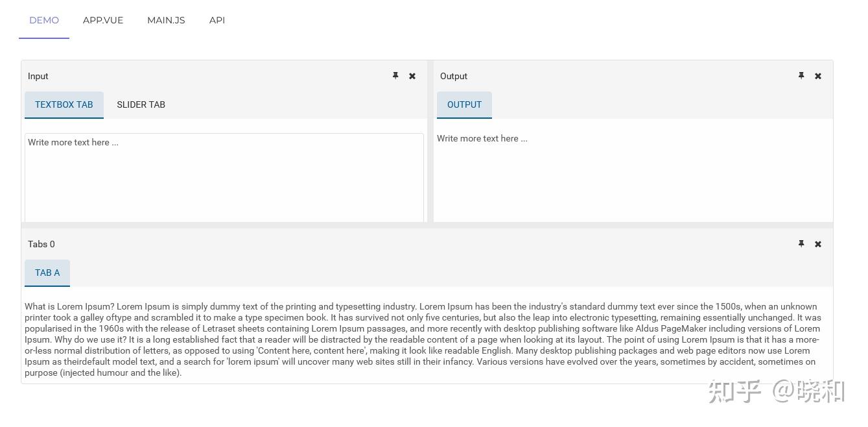Select the TEXTBOX TAB

[x=64, y=104]
